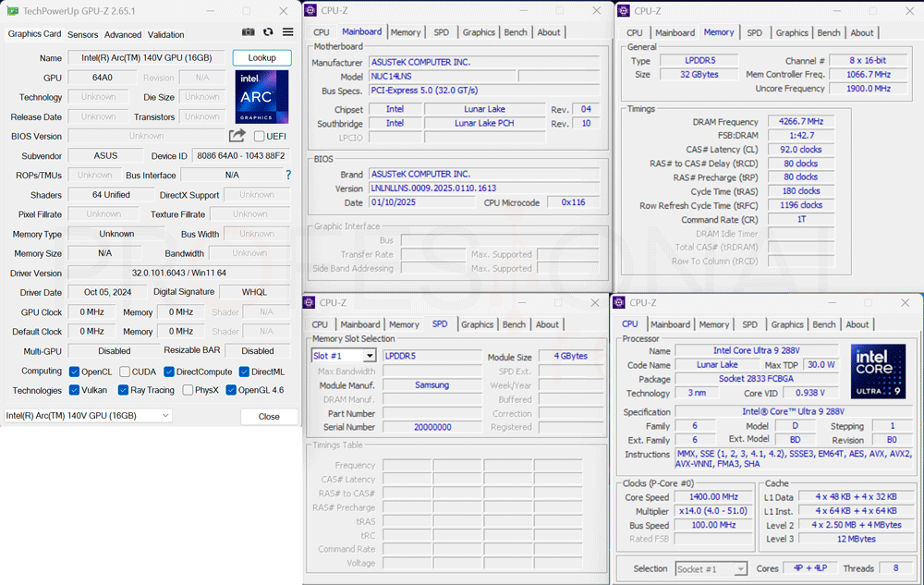
Task: Click the CPU Name Intel Core Ultra 9 288V
Action: click(757, 350)
